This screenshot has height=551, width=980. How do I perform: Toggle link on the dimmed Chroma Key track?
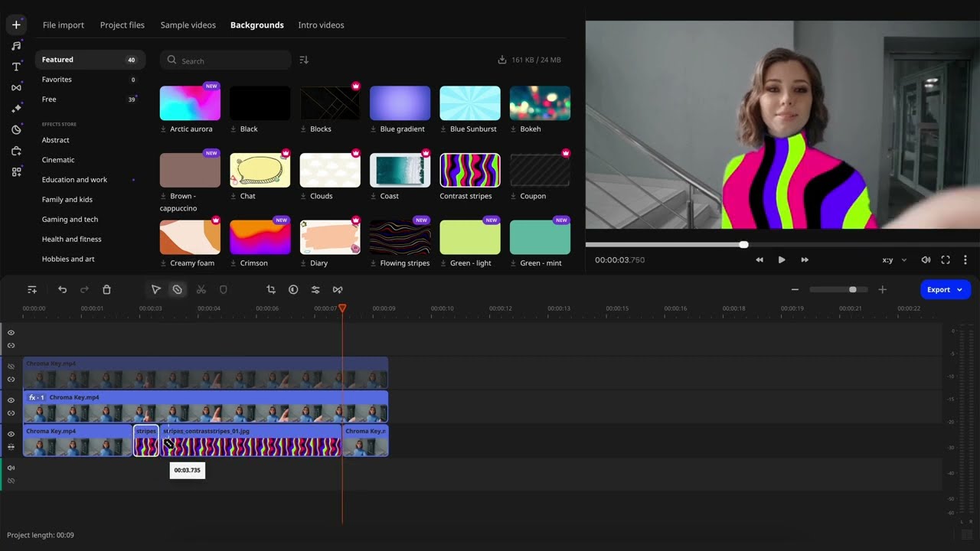11,380
